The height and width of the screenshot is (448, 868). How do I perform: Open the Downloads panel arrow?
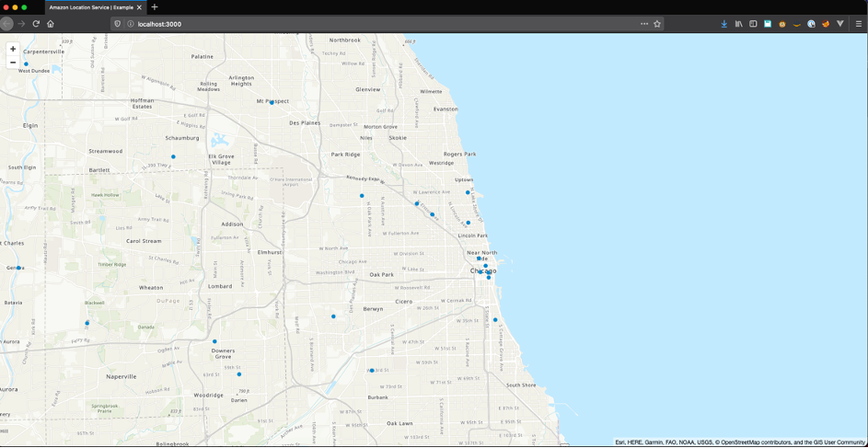(x=724, y=24)
